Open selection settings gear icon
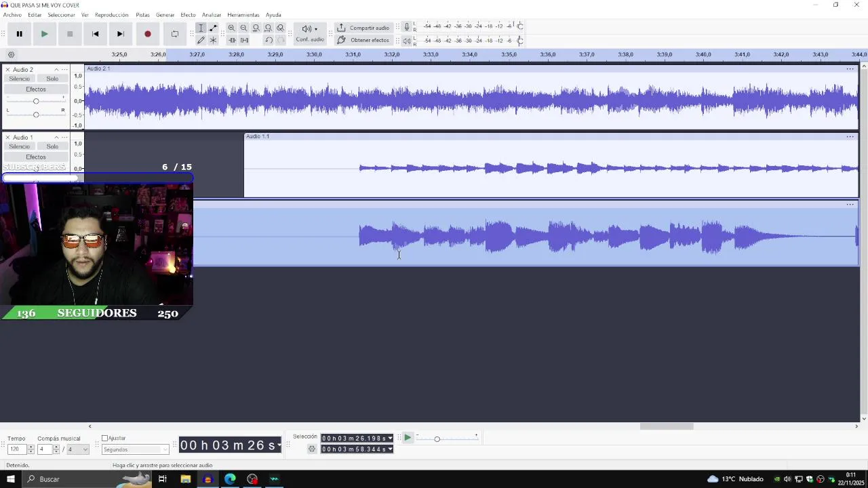 click(x=312, y=449)
